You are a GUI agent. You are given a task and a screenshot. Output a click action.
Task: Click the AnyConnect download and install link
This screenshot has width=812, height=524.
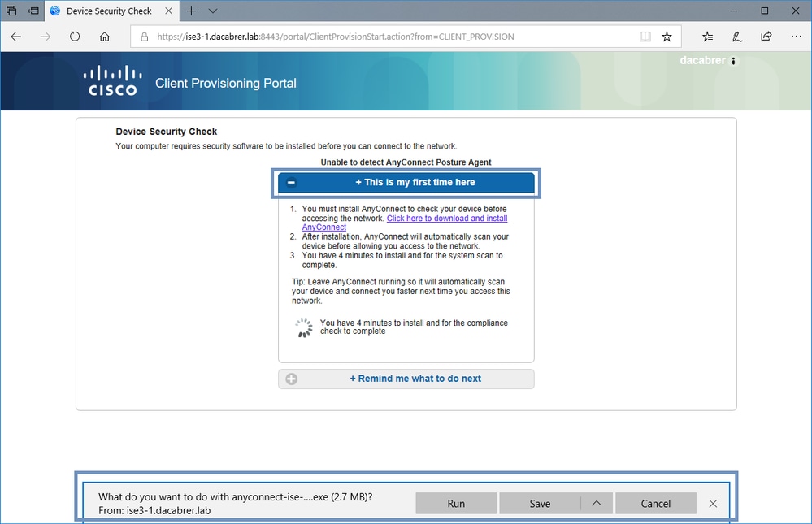[x=405, y=223]
